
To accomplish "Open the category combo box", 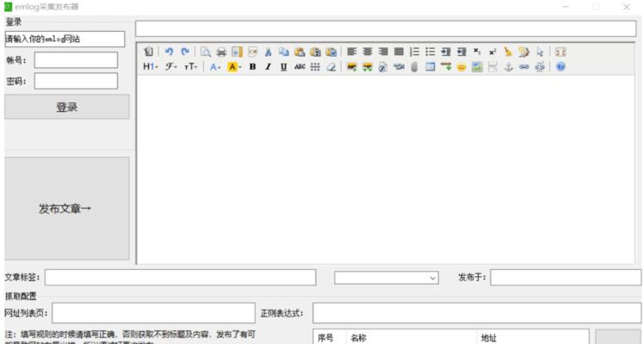I will click(386, 278).
